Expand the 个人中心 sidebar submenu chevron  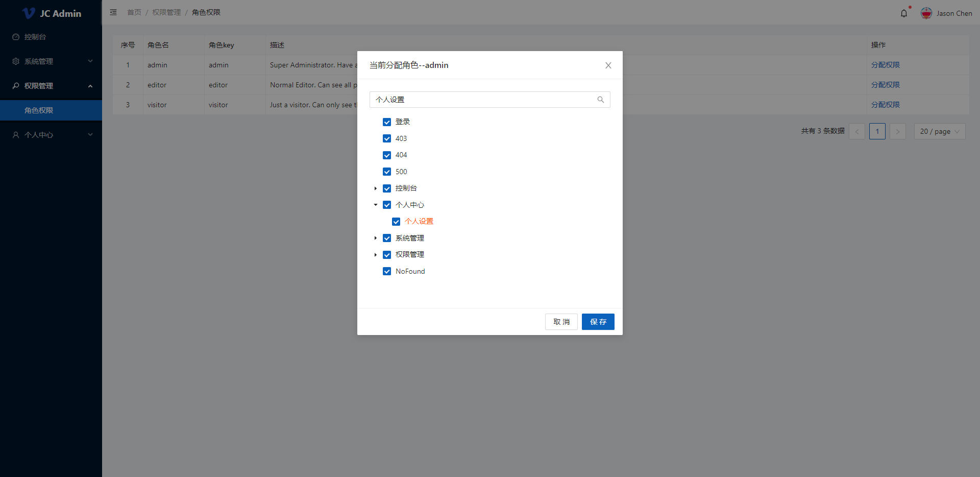click(90, 135)
